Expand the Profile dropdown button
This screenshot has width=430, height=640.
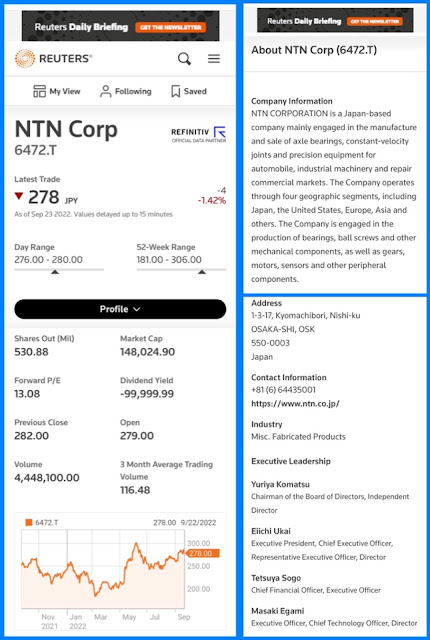pos(120,309)
